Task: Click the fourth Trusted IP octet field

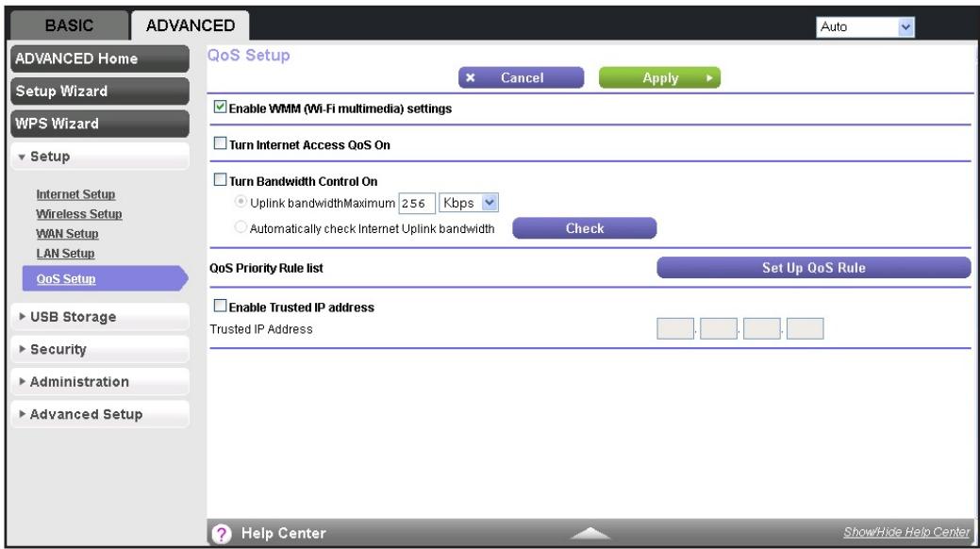Action: pos(805,329)
